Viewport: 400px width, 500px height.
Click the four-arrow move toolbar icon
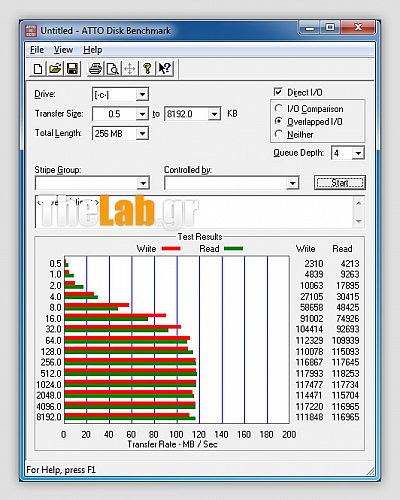coord(130,69)
